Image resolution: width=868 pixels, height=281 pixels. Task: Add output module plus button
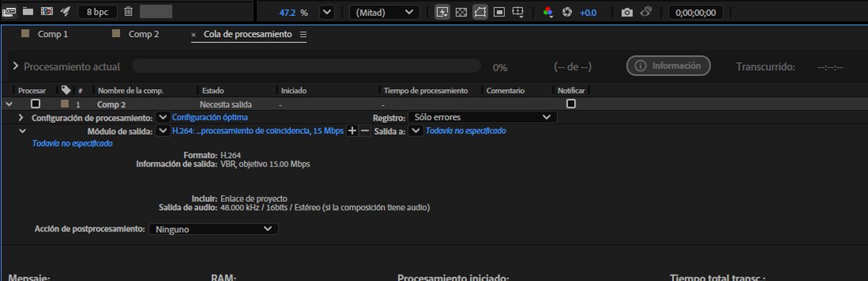tap(352, 131)
